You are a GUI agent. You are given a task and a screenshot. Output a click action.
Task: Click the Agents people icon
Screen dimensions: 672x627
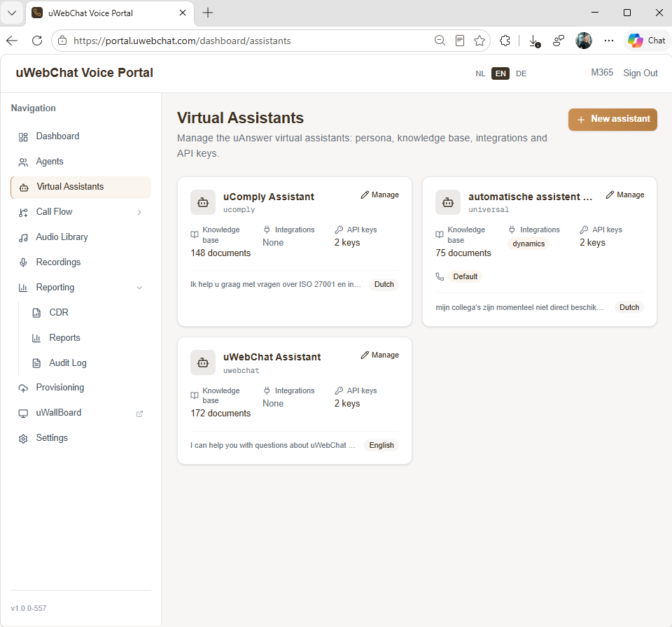23,162
